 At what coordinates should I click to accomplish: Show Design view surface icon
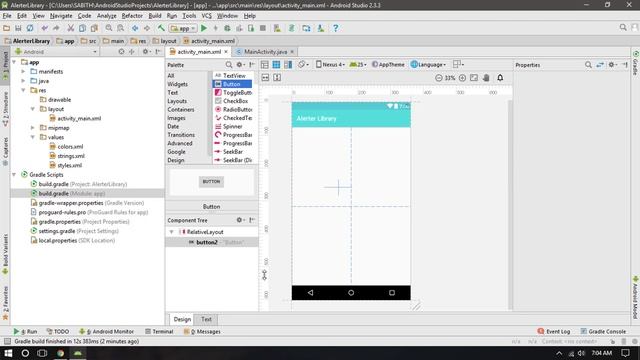(x=264, y=64)
